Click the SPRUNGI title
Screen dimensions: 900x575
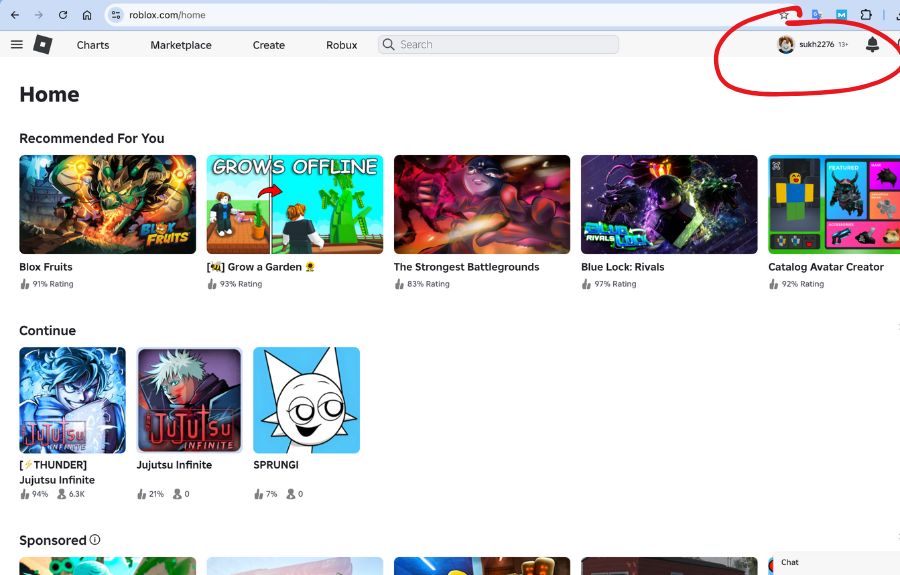pyautogui.click(x=276, y=465)
